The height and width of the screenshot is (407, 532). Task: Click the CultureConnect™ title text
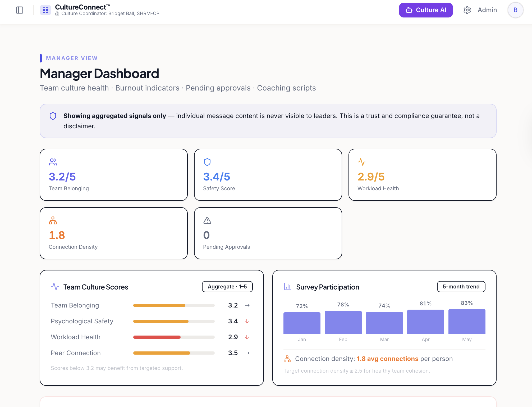point(82,7)
